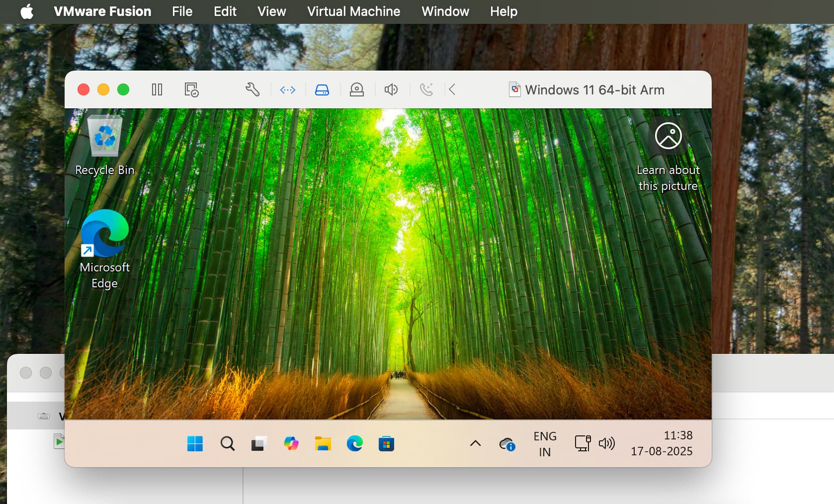Collapse toolbar devices with the chevron arrow
Viewport: 834px width, 504px height.
click(x=452, y=89)
